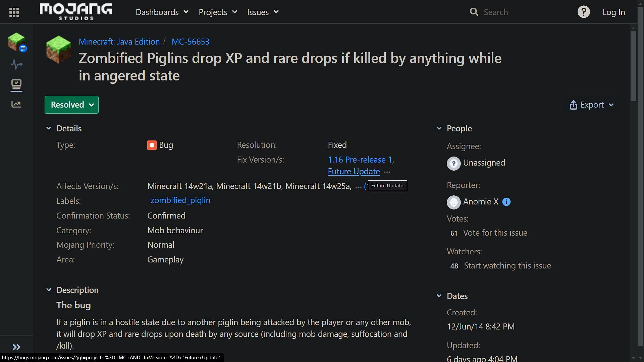The height and width of the screenshot is (362, 644).
Task: Expand the Export options dropdown
Action: pos(592,105)
